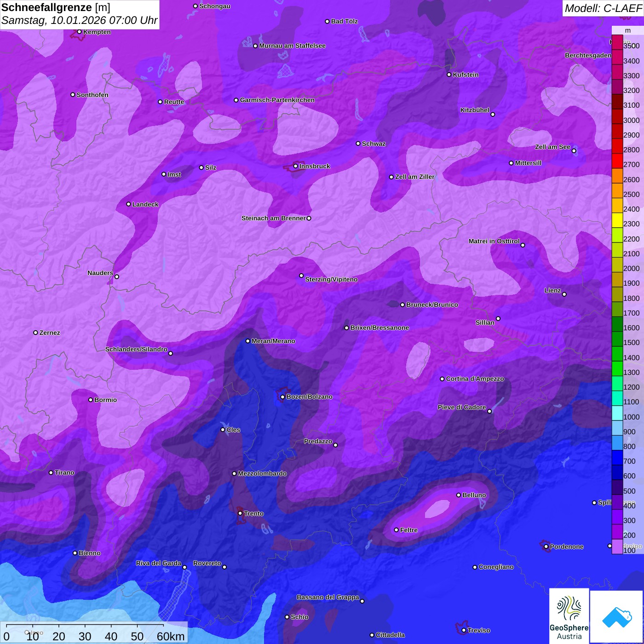The image size is (644, 644).
Task: Pick the Treviso city marker
Action: click(x=464, y=630)
